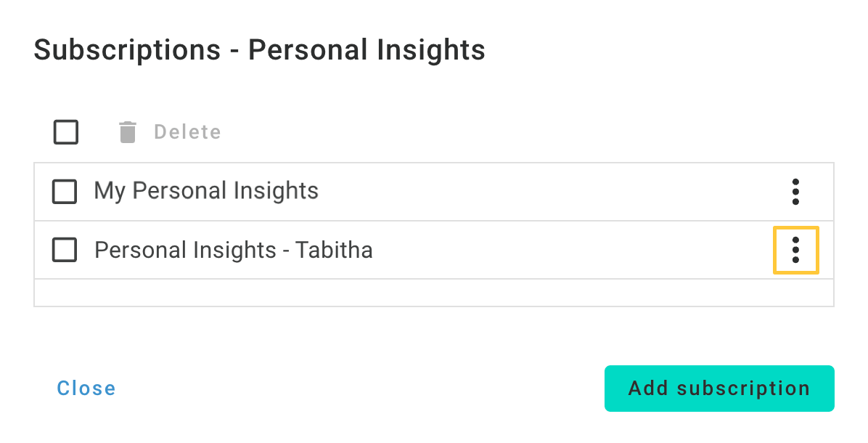Click the Subscriptions - Personal Insights heading

point(259,50)
